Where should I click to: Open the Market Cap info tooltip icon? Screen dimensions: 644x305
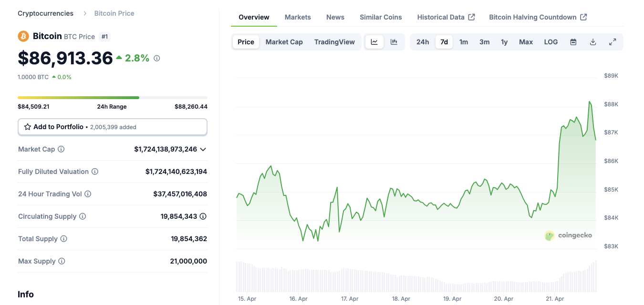click(60, 149)
